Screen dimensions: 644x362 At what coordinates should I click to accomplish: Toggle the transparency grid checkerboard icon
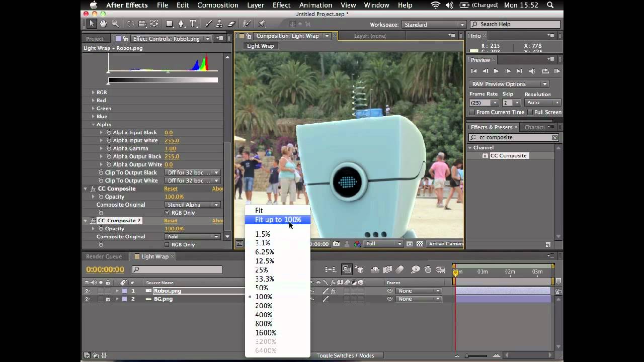(x=420, y=244)
